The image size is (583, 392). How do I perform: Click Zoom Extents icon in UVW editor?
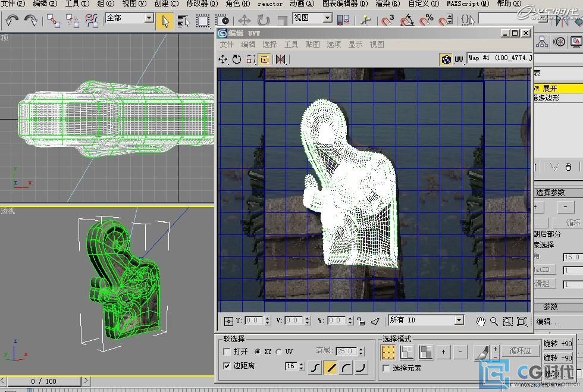coord(522,321)
